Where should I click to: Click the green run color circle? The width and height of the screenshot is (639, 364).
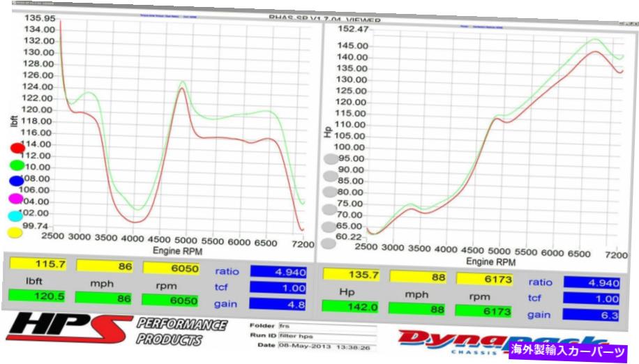coord(17,165)
